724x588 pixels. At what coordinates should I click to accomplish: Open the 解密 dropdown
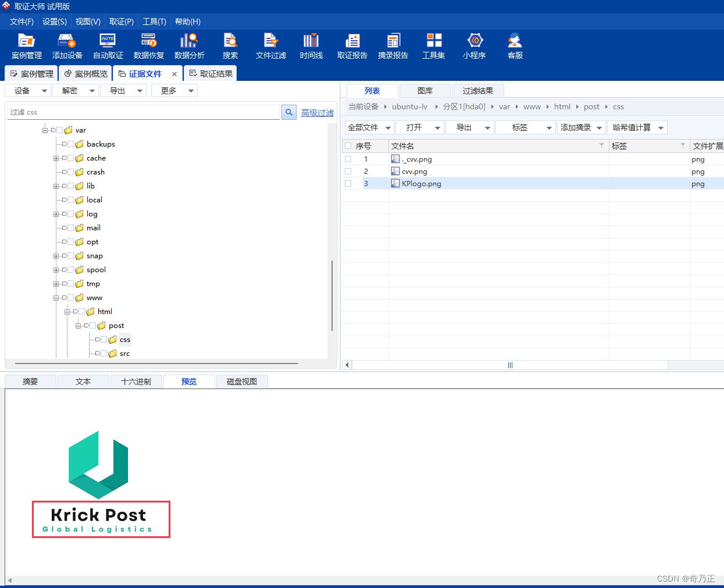point(75,91)
